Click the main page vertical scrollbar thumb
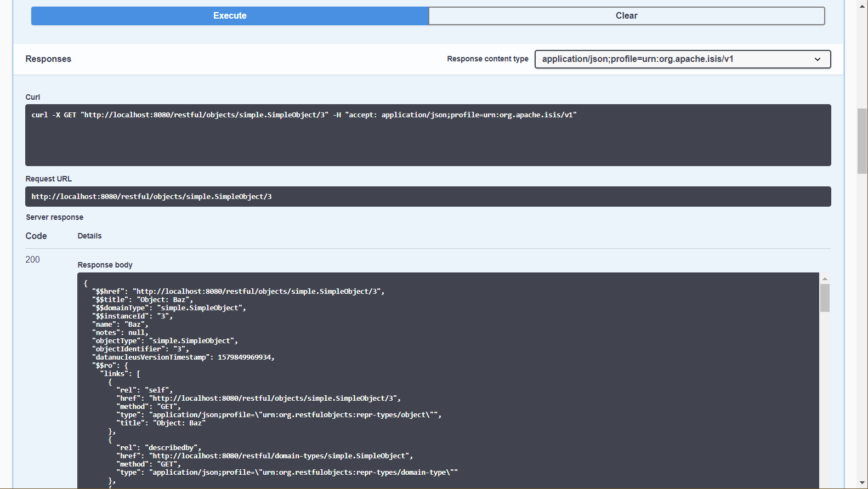 (x=863, y=141)
